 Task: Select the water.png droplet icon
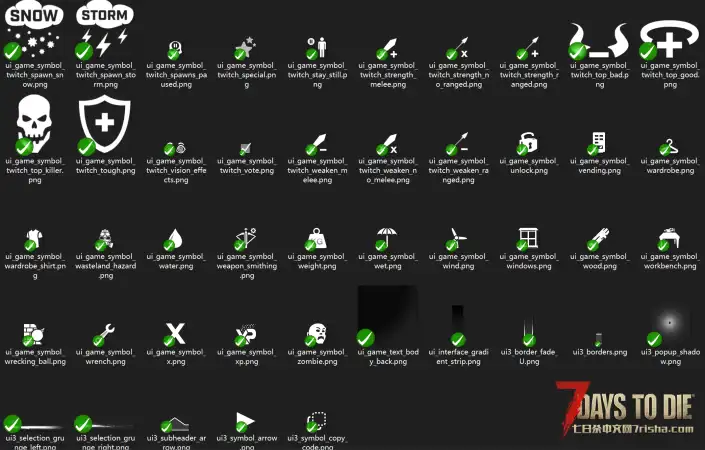(x=175, y=240)
